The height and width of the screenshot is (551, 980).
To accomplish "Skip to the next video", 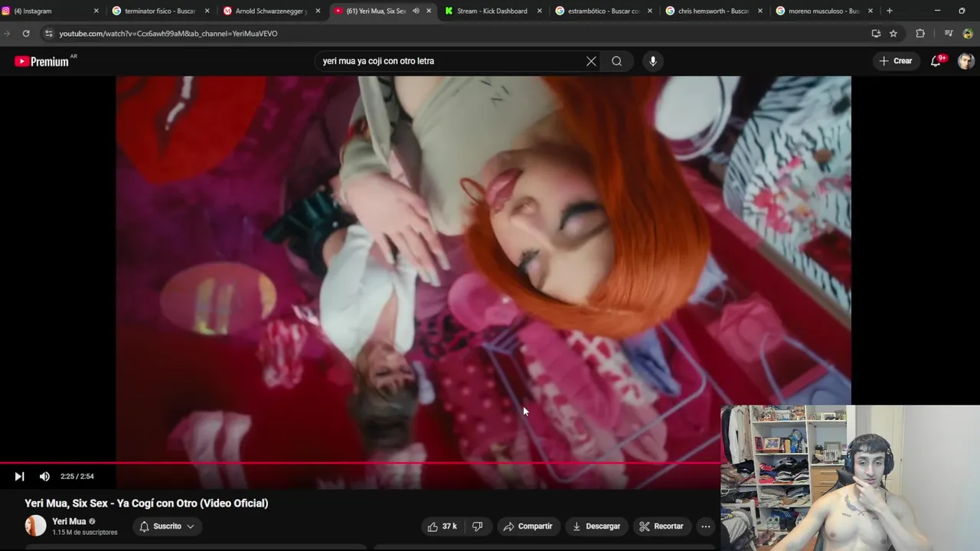I will point(19,476).
